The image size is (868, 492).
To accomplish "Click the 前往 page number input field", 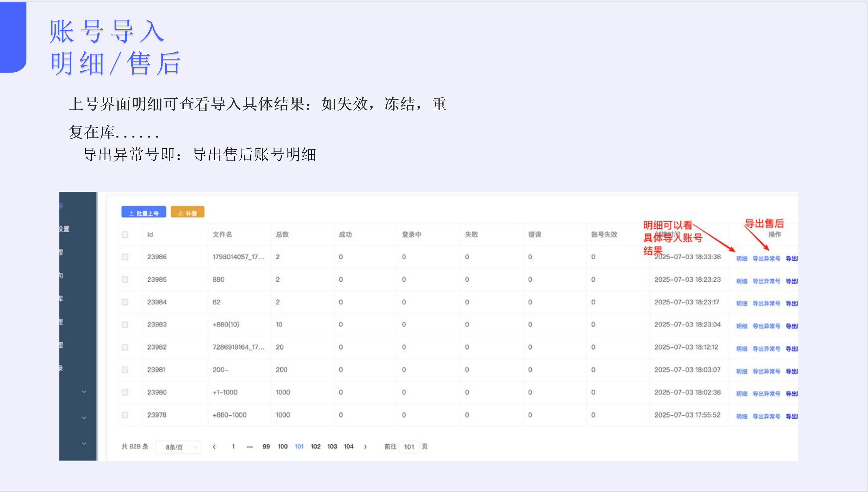I will (410, 447).
